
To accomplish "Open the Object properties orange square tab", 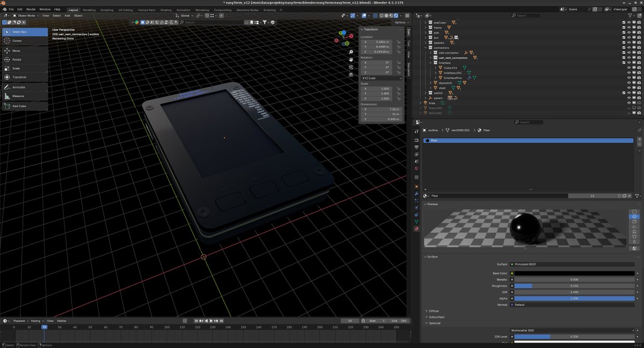I will pos(416,186).
